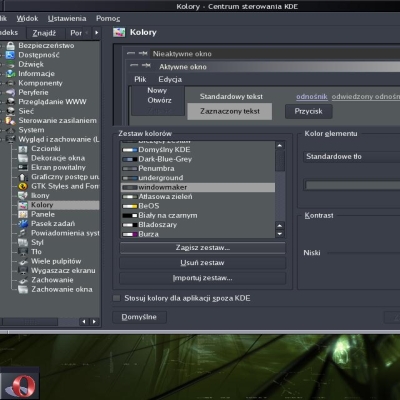Click the Domyślne button
Screen dimensions: 400x400
click(139, 317)
